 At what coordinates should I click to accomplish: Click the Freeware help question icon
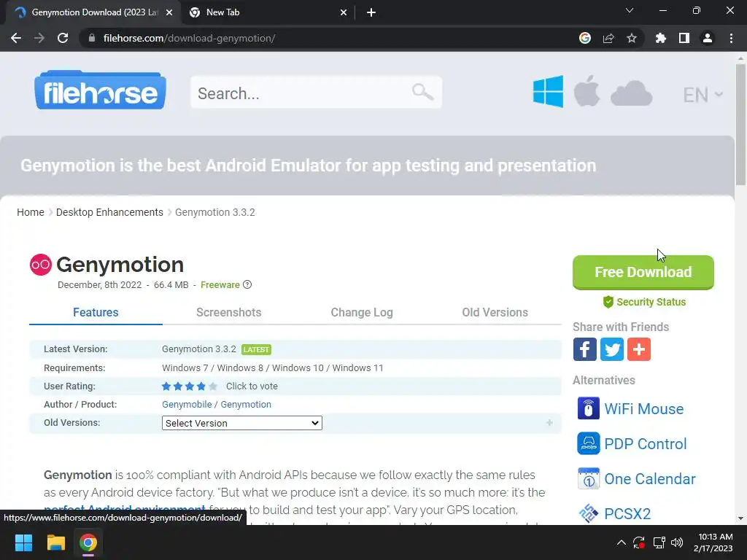[247, 285]
